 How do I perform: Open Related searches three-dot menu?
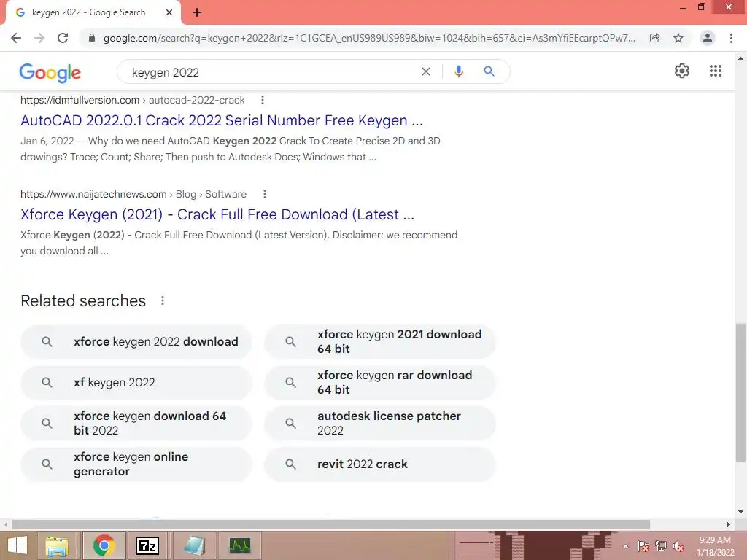point(163,301)
